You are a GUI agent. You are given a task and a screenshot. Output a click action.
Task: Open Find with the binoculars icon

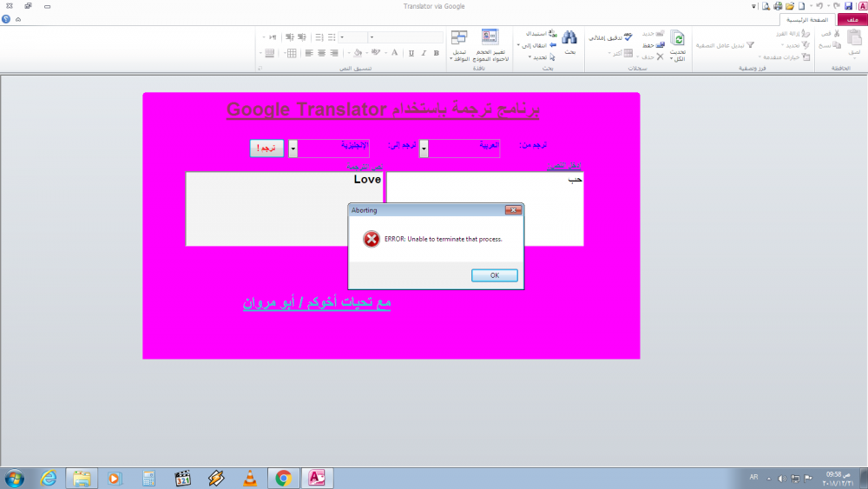coord(569,37)
